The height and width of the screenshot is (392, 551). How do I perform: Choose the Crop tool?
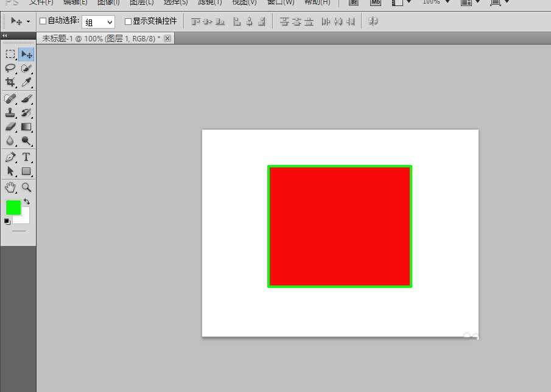(x=10, y=82)
